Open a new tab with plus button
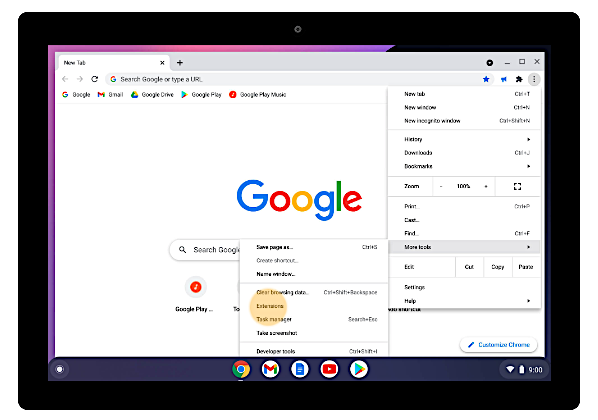The image size is (598, 420). click(x=180, y=63)
